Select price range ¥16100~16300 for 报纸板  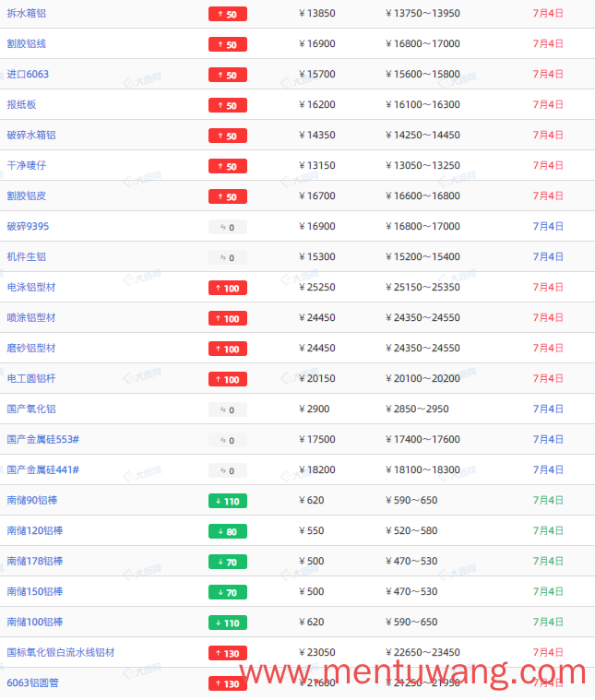click(x=422, y=104)
